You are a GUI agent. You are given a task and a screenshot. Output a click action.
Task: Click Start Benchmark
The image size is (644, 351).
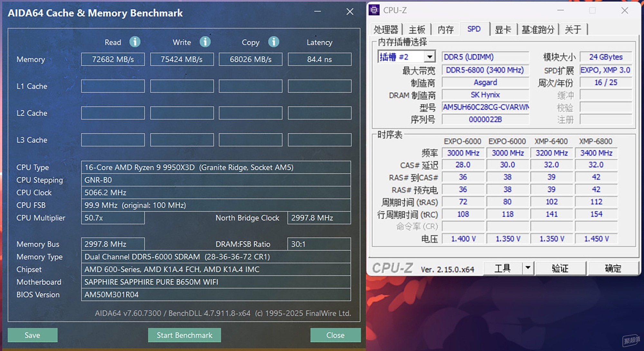[185, 335]
